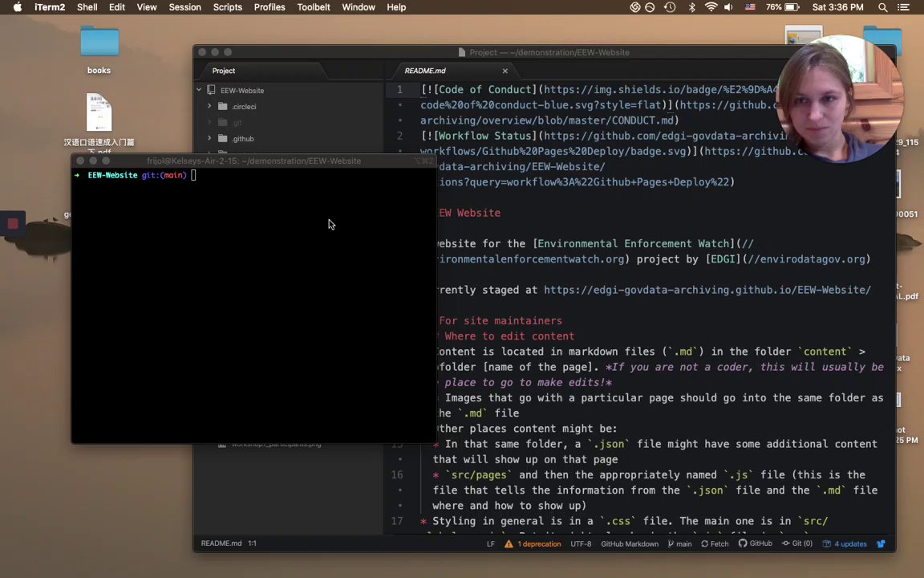
Task: Click the 'Where to edit content' heading text
Action: tap(509, 336)
